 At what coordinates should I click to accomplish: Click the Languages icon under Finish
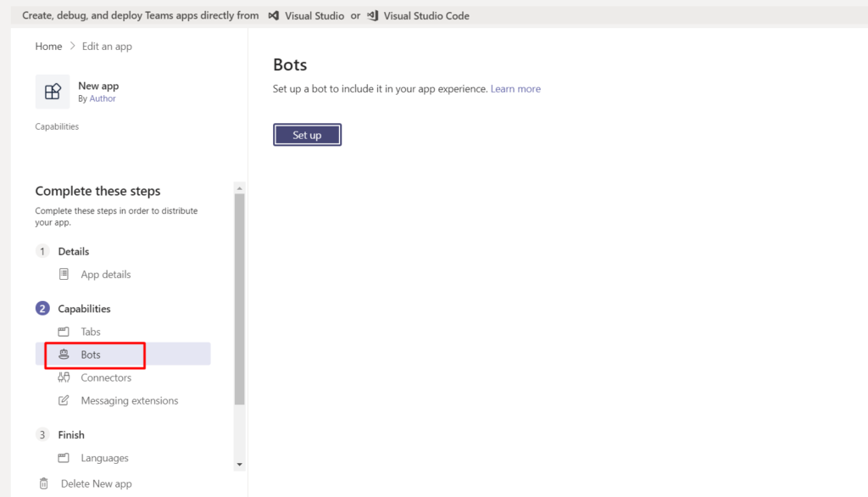pos(64,458)
